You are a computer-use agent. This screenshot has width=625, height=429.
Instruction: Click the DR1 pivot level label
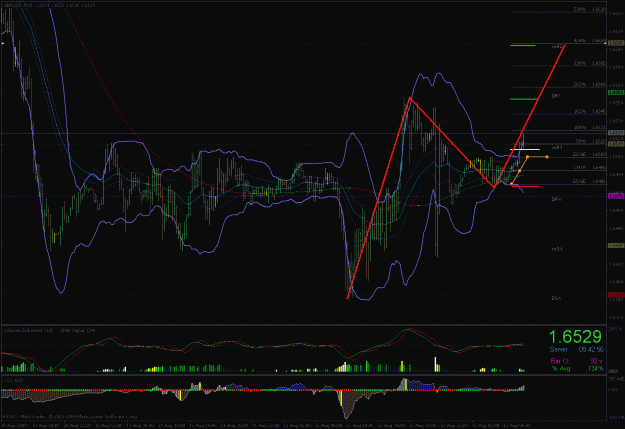click(x=556, y=96)
